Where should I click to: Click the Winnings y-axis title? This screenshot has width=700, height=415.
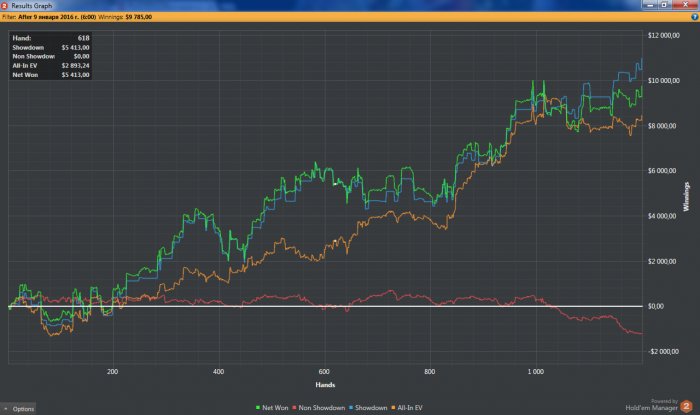(686, 197)
